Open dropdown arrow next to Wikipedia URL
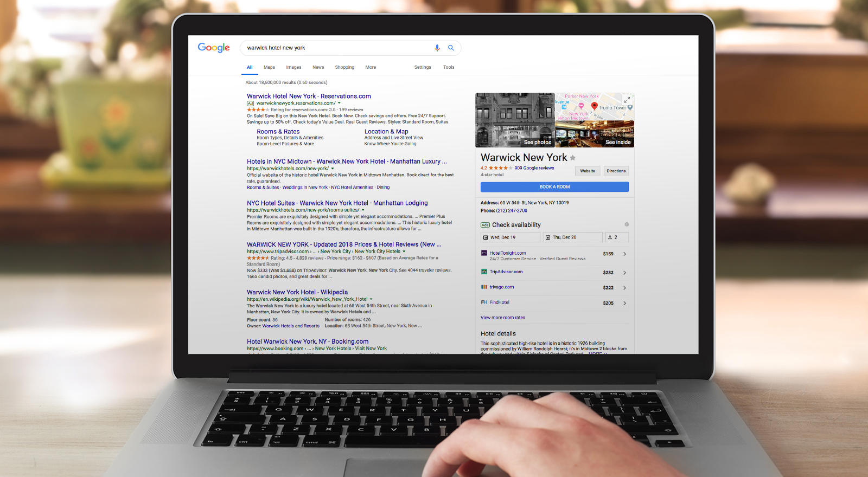This screenshot has width=868, height=477. click(x=372, y=299)
